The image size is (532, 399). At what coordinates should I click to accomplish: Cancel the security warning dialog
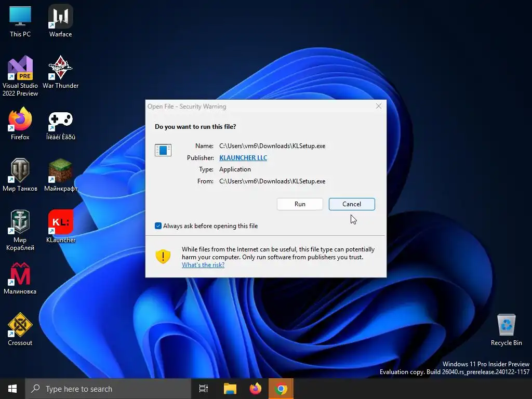click(x=352, y=204)
